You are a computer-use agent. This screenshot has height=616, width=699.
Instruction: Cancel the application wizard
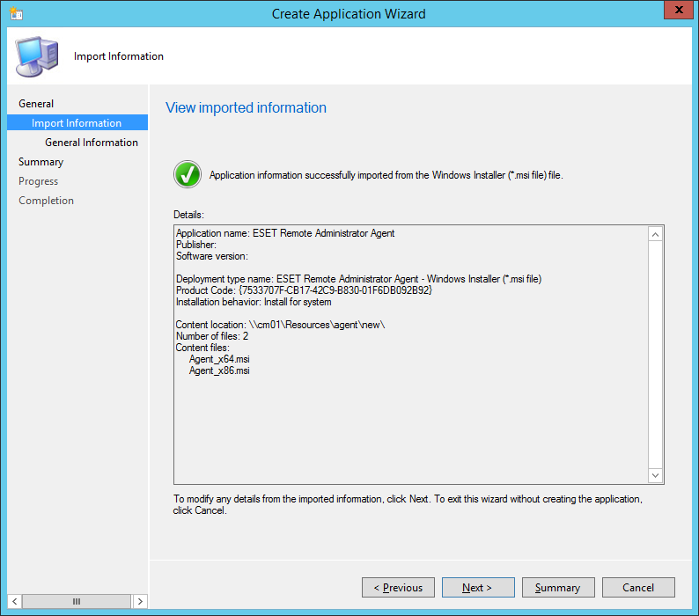(x=638, y=588)
